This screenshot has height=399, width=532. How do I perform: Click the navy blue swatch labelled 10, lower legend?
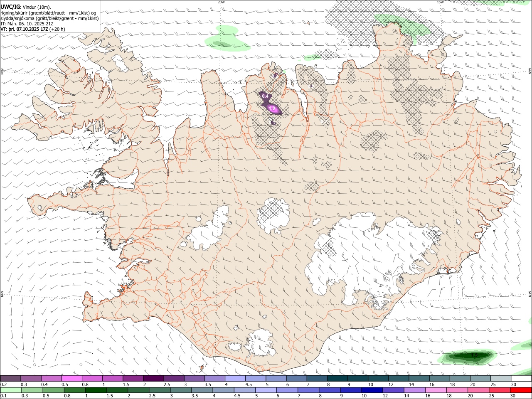click(372, 390)
